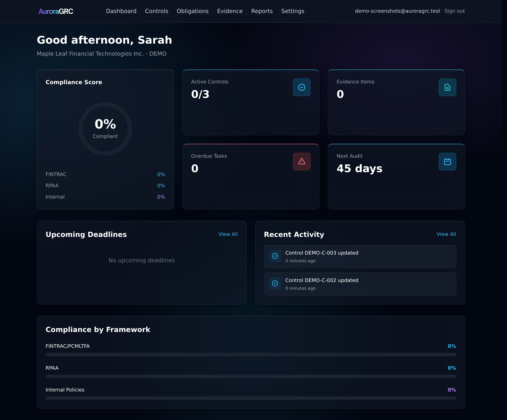View all upcoming deadlines
The width and height of the screenshot is (507, 420).
point(228,234)
